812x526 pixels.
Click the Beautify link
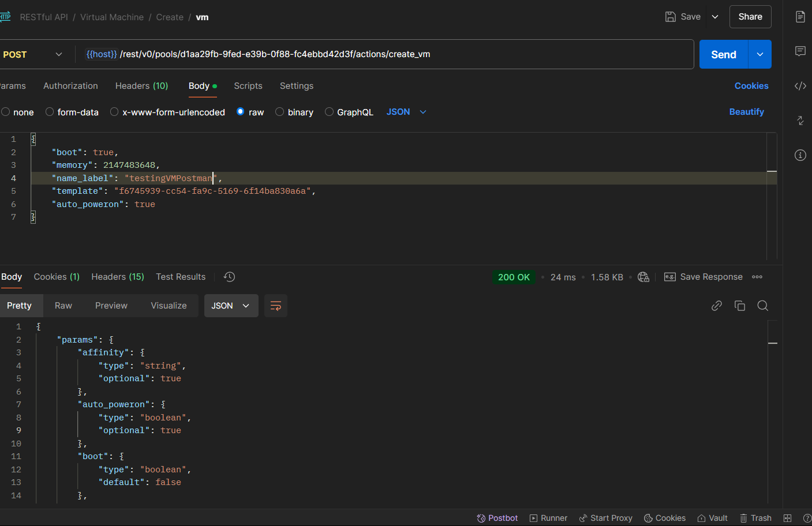pyautogui.click(x=746, y=112)
